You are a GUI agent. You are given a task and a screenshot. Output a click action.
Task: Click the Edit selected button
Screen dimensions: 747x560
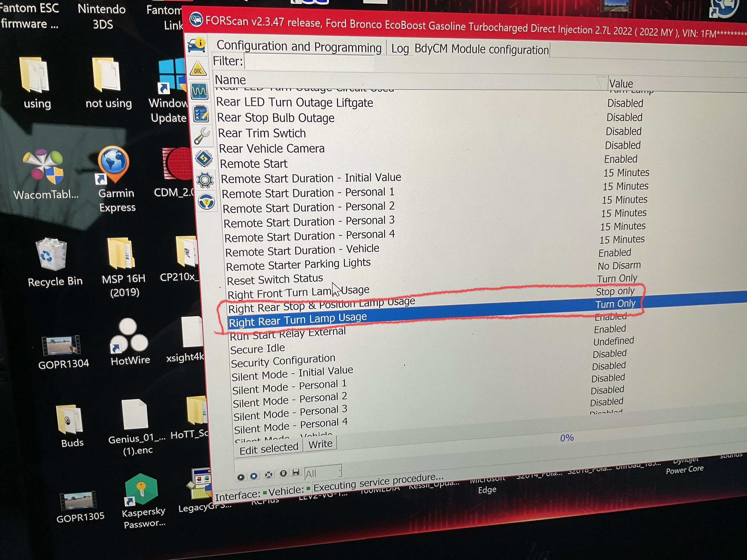coord(269,449)
